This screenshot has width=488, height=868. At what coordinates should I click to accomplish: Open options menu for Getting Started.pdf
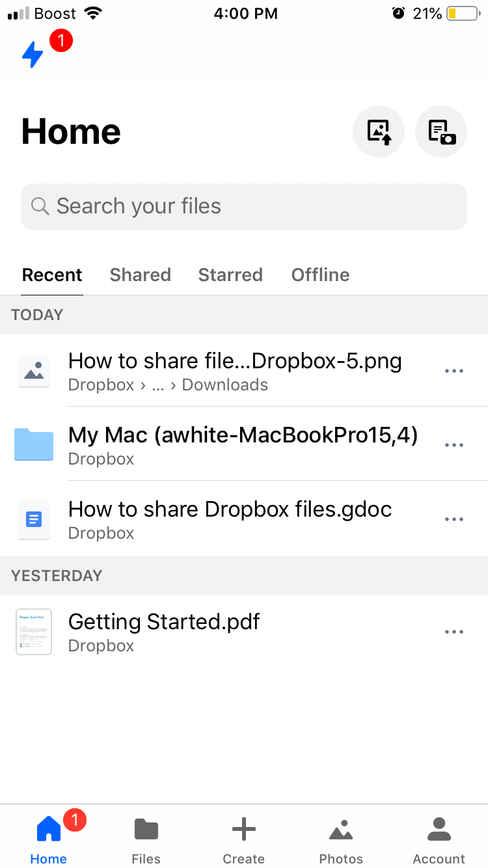click(x=454, y=631)
